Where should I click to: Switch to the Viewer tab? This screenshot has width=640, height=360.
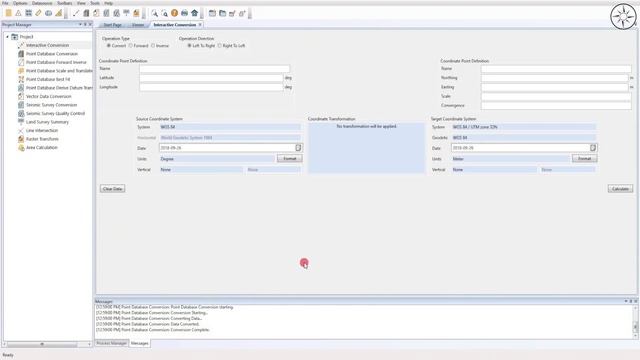pos(138,25)
